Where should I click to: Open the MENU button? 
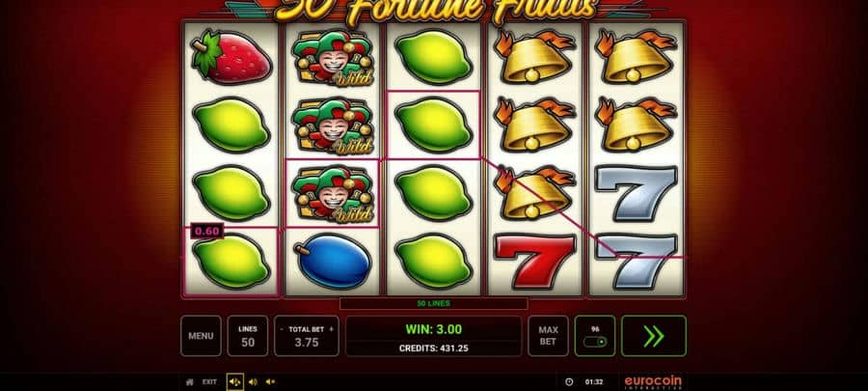(201, 336)
